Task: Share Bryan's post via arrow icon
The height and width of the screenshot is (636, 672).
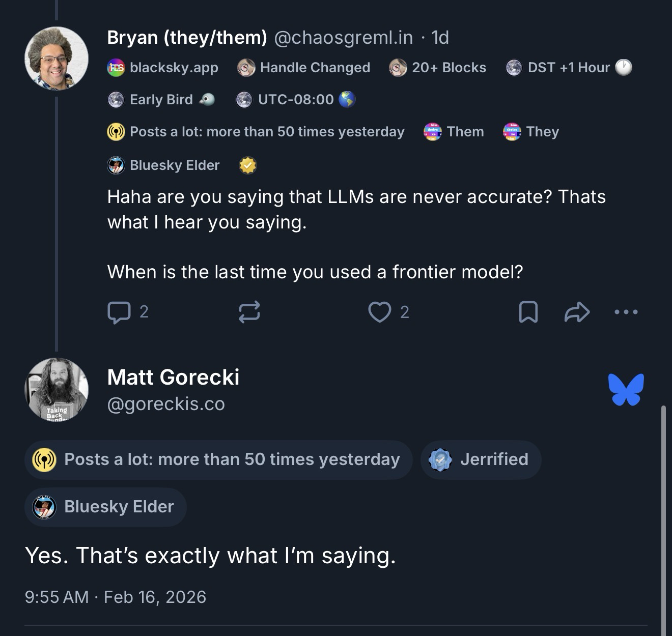Action: coord(577,312)
